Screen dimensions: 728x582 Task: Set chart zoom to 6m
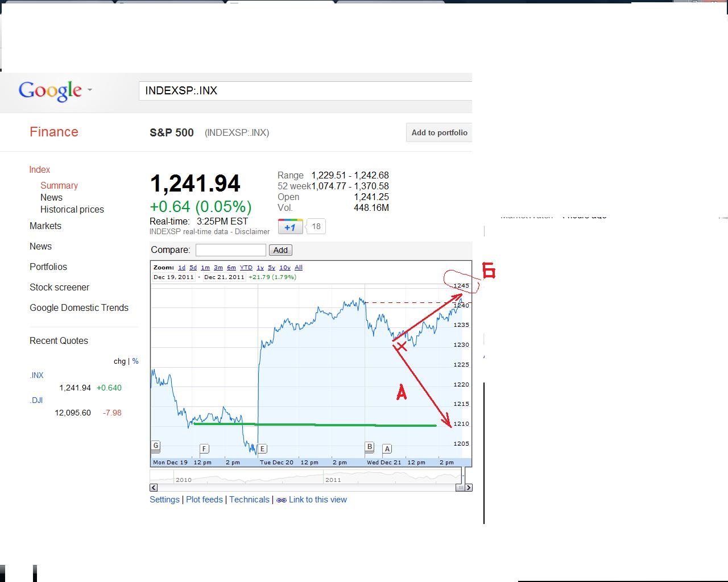click(231, 267)
